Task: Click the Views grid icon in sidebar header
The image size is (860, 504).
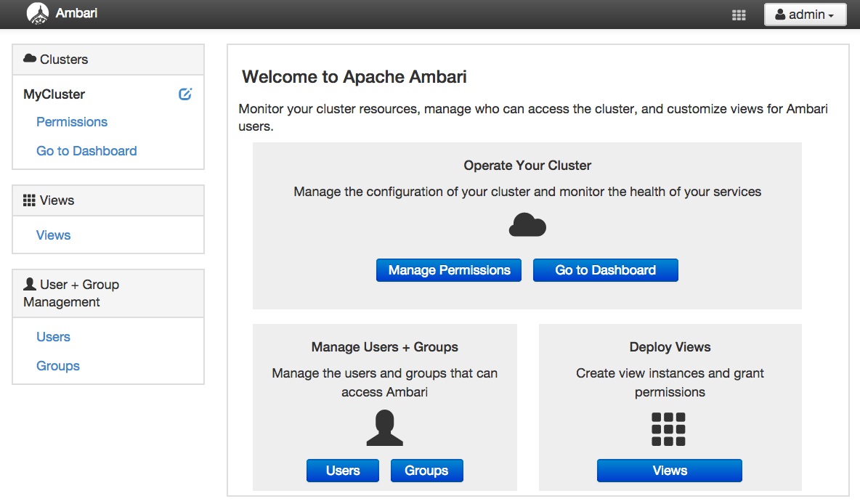Action: [x=29, y=200]
